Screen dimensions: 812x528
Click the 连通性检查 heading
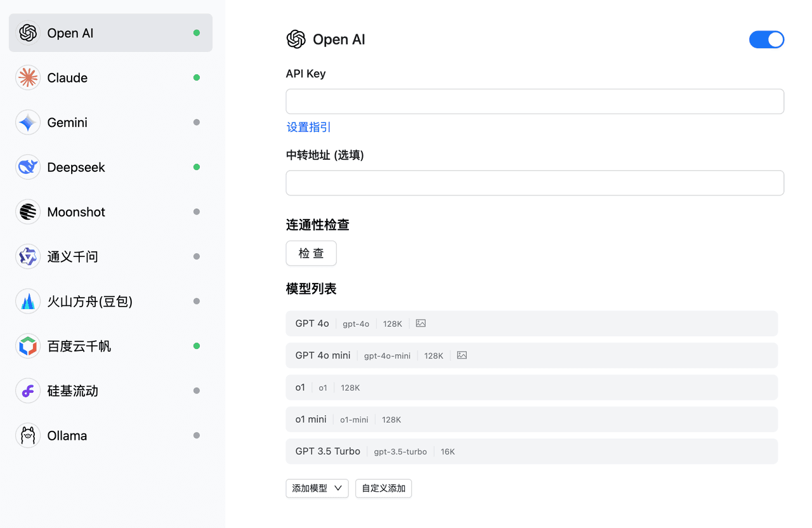click(x=318, y=225)
